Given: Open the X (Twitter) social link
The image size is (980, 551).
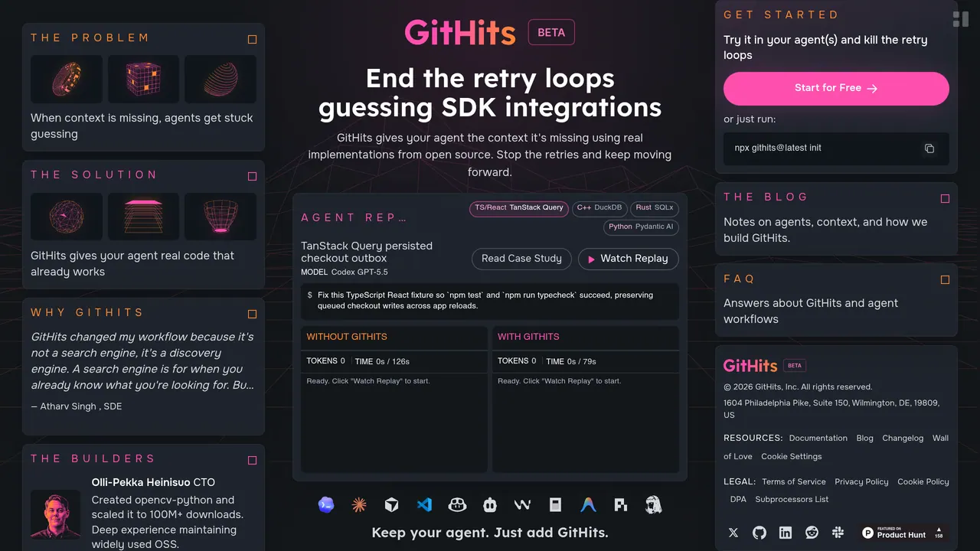Looking at the screenshot, I should (733, 533).
